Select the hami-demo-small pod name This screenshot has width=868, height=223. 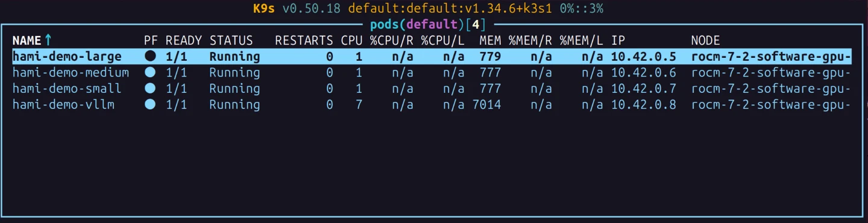[x=67, y=89]
